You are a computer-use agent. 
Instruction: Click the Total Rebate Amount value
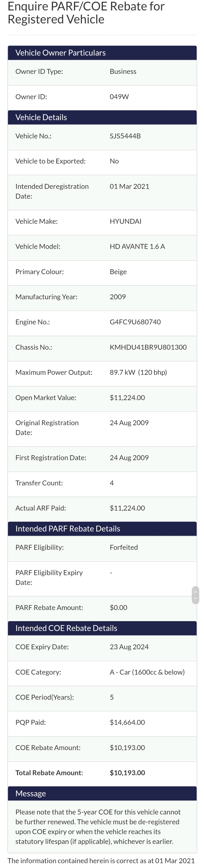coord(127,773)
